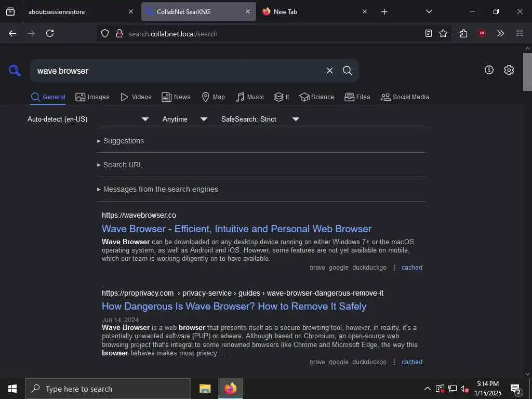This screenshot has width=532, height=399.
Task: Open the Anytime time range dropdown
Action: (x=184, y=119)
